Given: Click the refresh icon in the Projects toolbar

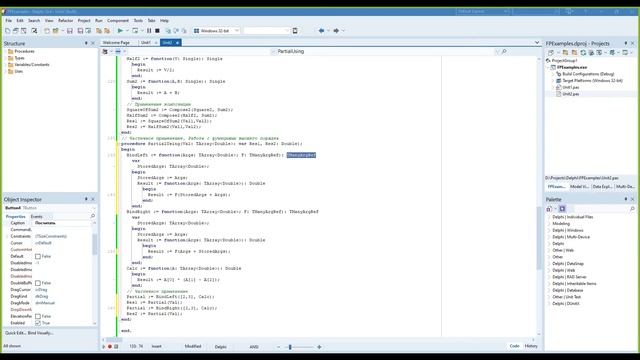Looking at the screenshot, I should pyautogui.click(x=583, y=52).
